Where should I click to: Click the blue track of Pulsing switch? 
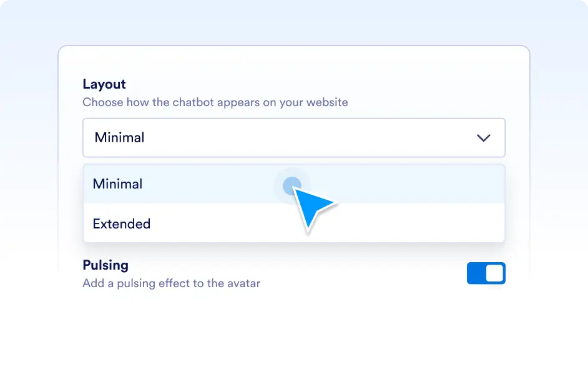(x=476, y=273)
